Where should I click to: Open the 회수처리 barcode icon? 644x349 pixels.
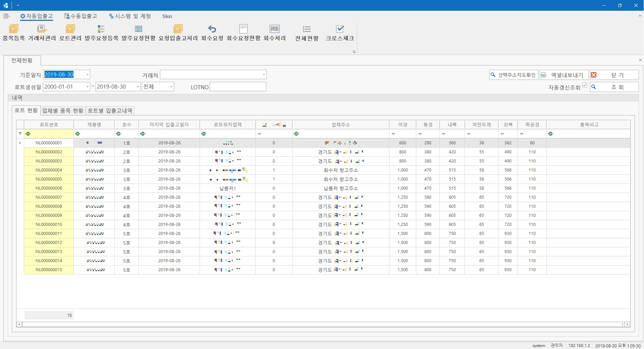274,29
